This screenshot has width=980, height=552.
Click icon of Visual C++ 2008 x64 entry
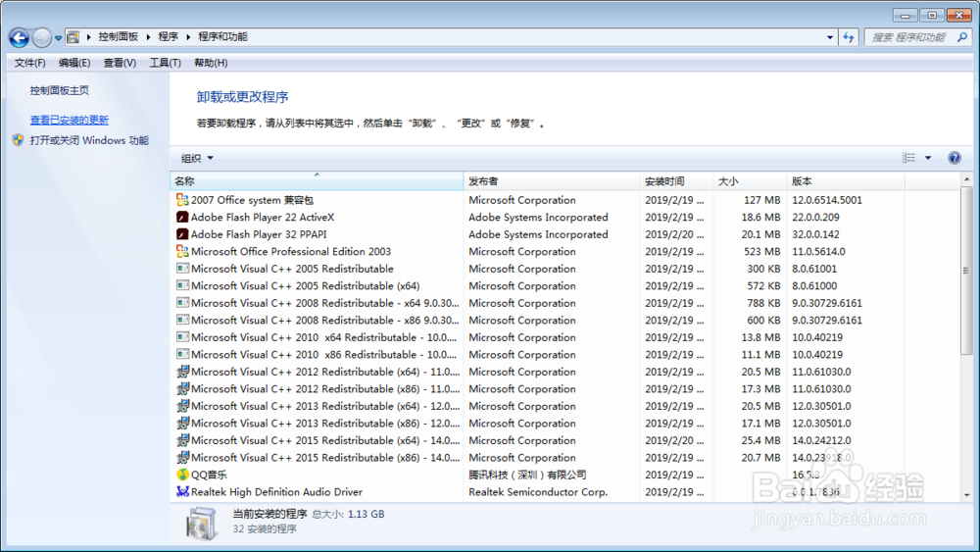click(x=182, y=303)
